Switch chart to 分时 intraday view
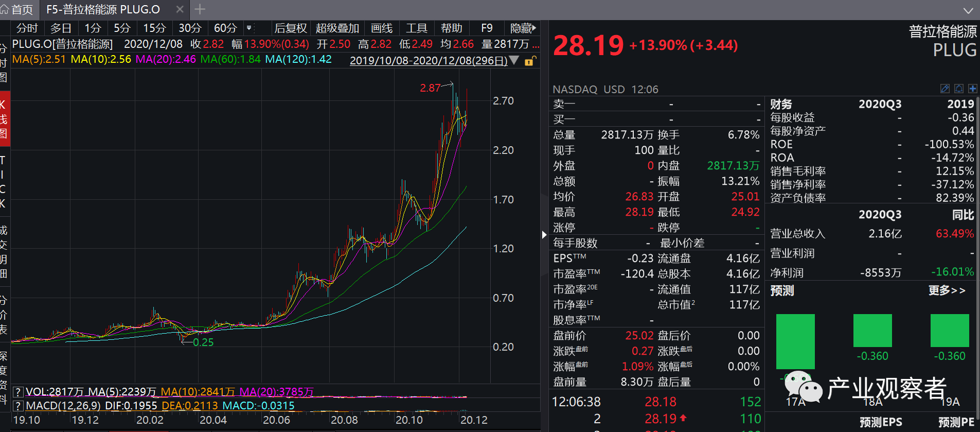This screenshot has height=432, width=980. (27, 28)
